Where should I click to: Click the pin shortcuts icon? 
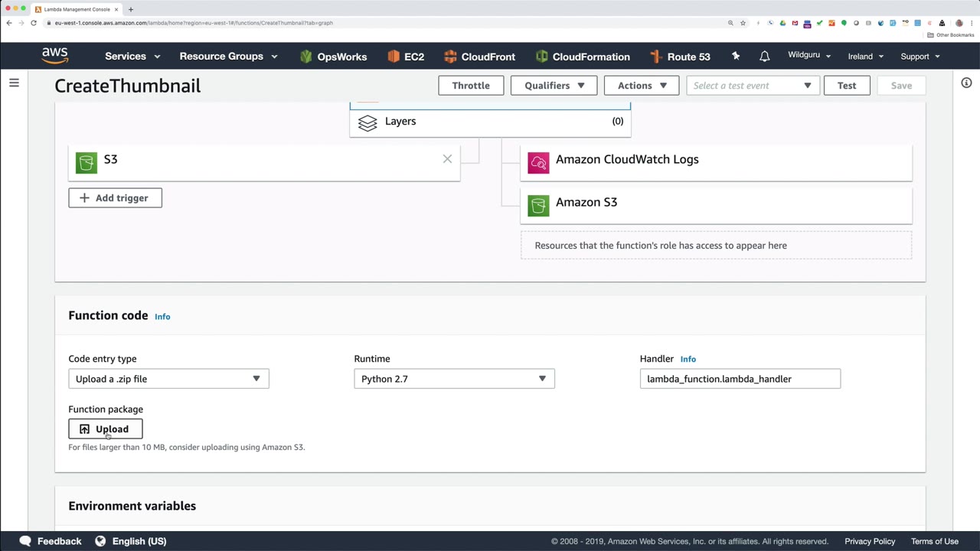[736, 56]
